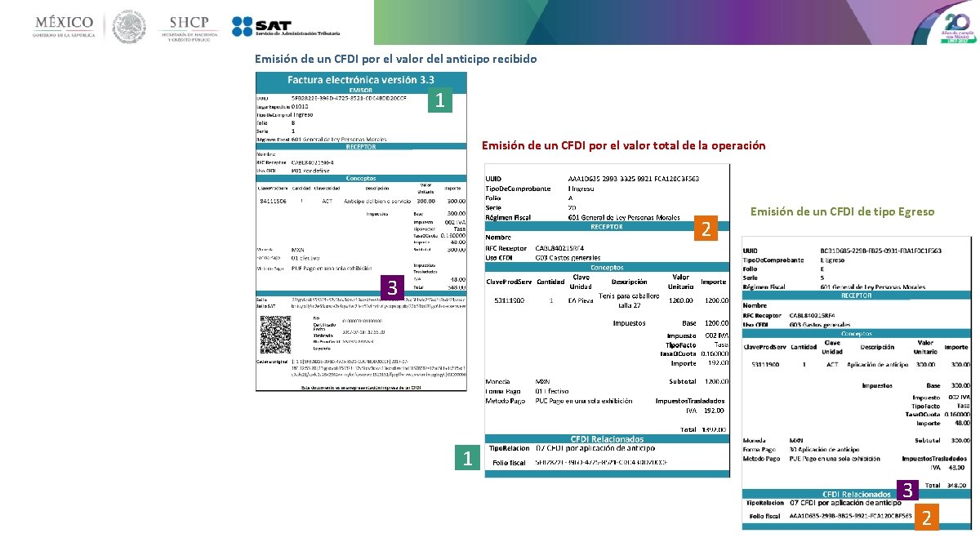Click 'E Egreso' TipoDeComprobante value

[x=833, y=260]
